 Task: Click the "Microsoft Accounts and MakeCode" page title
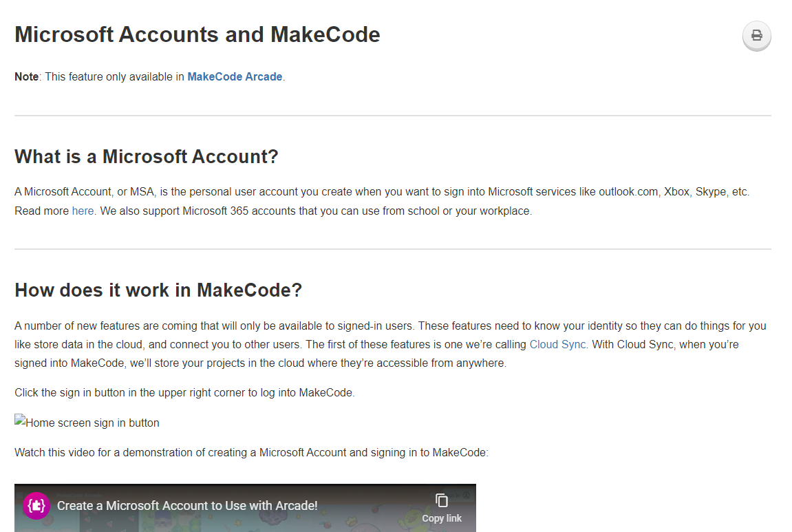tap(197, 34)
